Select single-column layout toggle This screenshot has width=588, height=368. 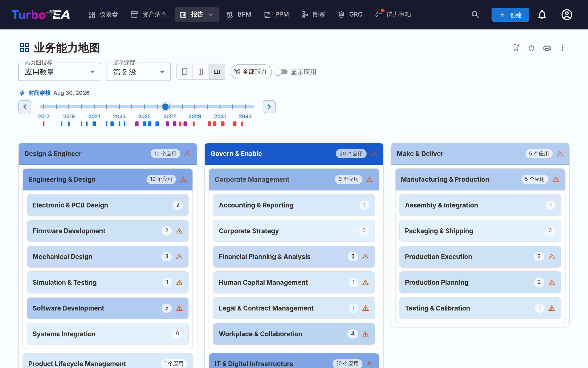click(185, 72)
